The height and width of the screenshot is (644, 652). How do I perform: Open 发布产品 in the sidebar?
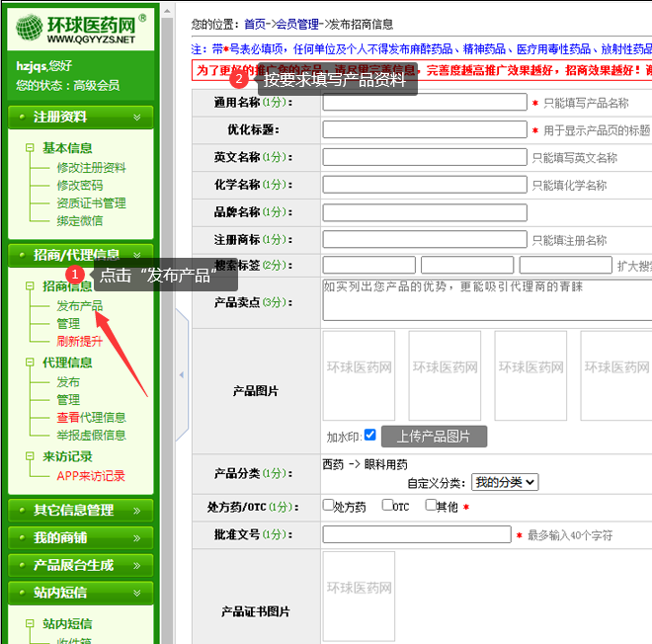79,306
